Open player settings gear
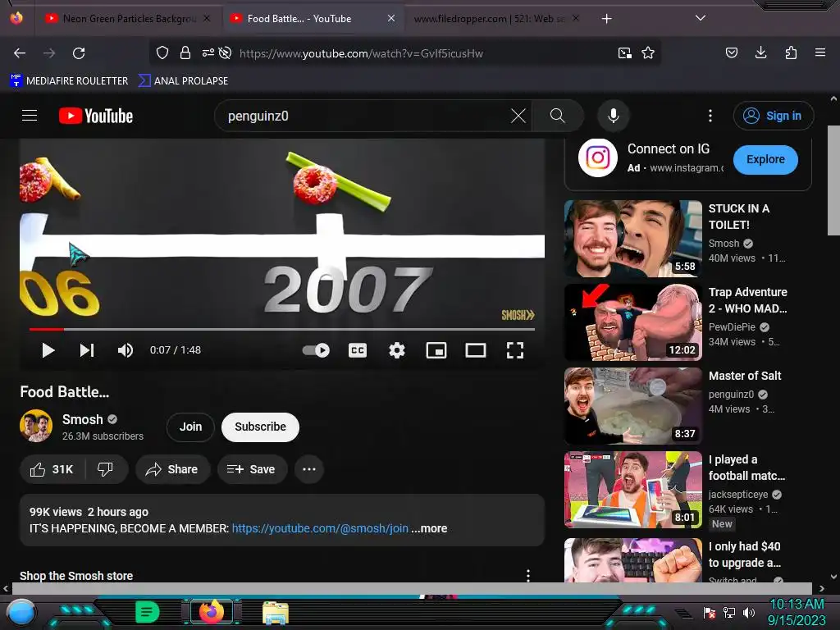The width and height of the screenshot is (840, 630). 397,350
